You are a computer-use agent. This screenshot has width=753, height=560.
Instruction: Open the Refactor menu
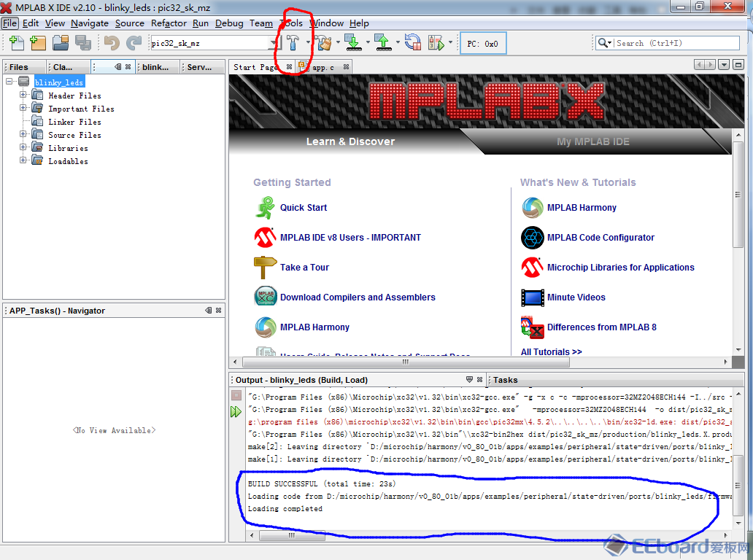(x=169, y=23)
